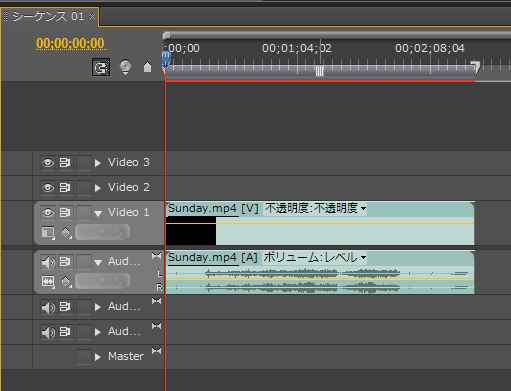Viewport: 511px width, 391px height.
Task: Toggle lock box on second audio track
Action: pos(84,307)
